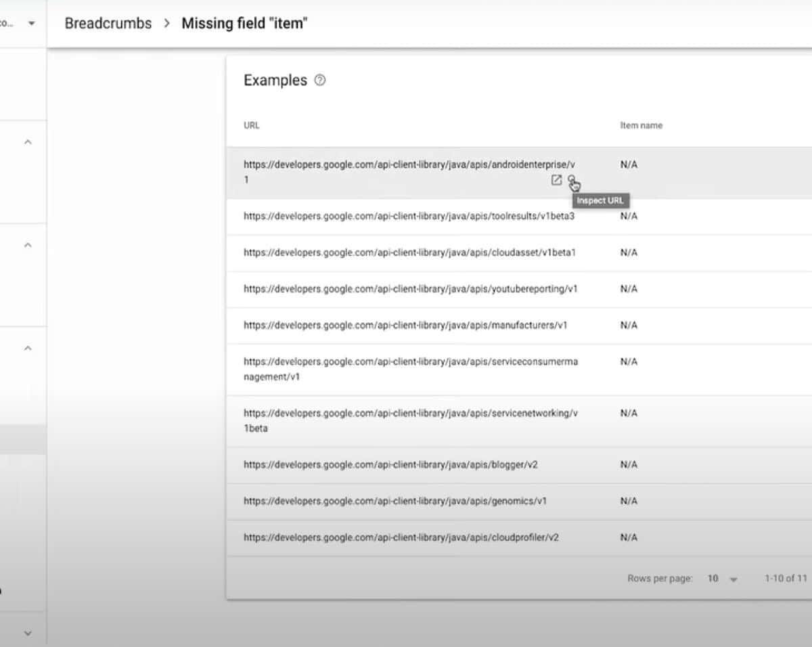The image size is (812, 647).
Task: Collapse the topmost sidebar section chevron
Action: point(28,142)
